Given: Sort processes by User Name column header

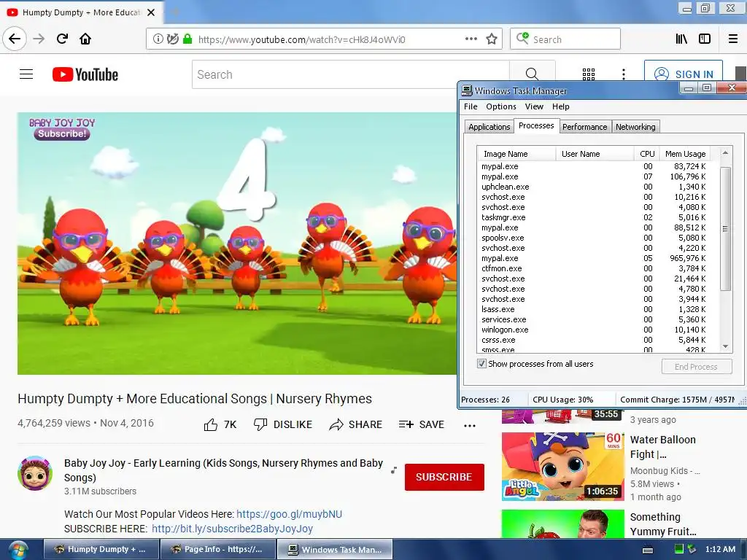Looking at the screenshot, I should pyautogui.click(x=595, y=154).
